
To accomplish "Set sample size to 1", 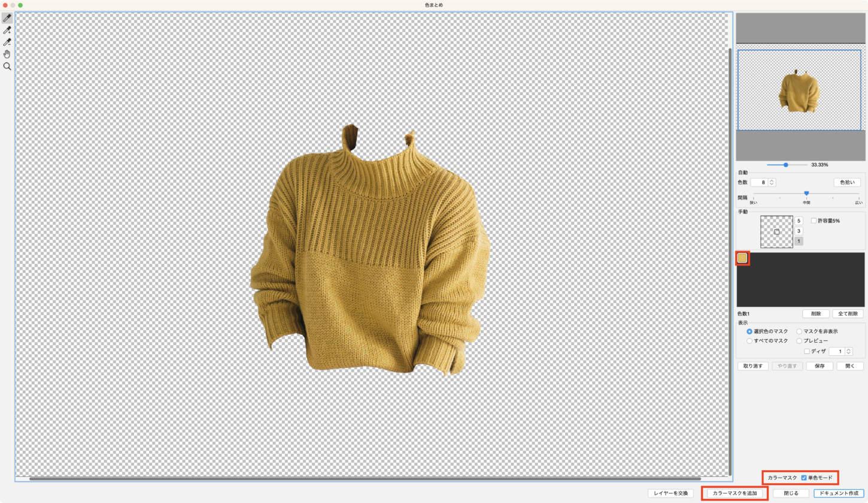I will click(x=799, y=241).
